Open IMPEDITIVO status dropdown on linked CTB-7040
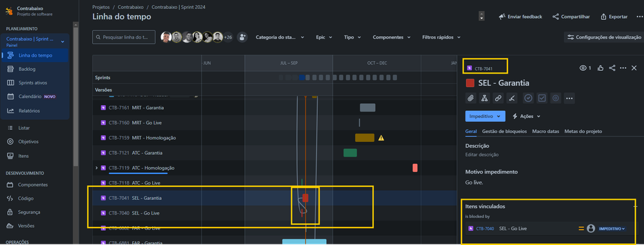Viewport: 644px width, 245px height. pos(612,228)
